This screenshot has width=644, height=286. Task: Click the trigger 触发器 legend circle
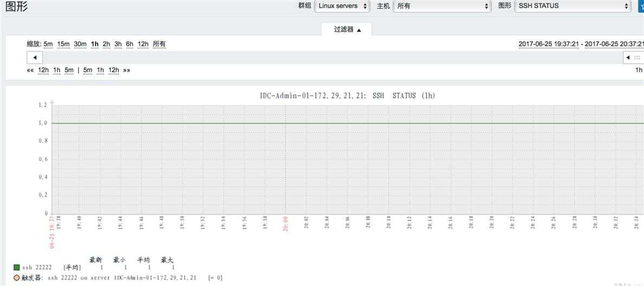pos(16,278)
